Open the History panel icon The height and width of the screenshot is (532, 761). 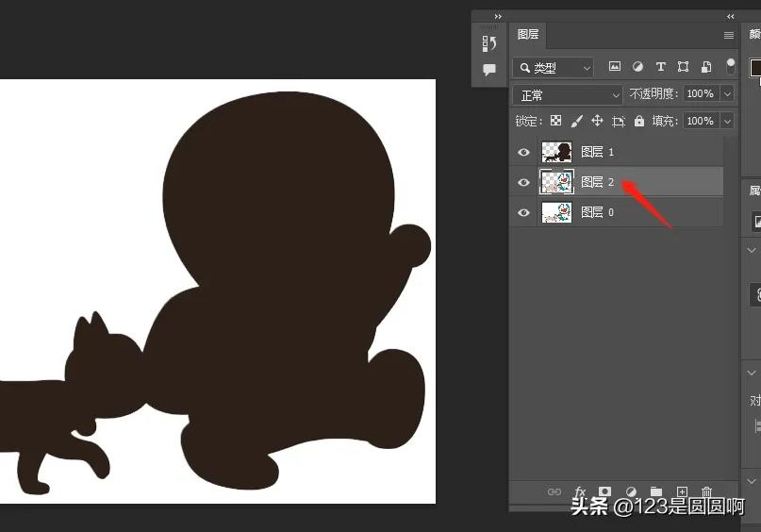pos(489,43)
